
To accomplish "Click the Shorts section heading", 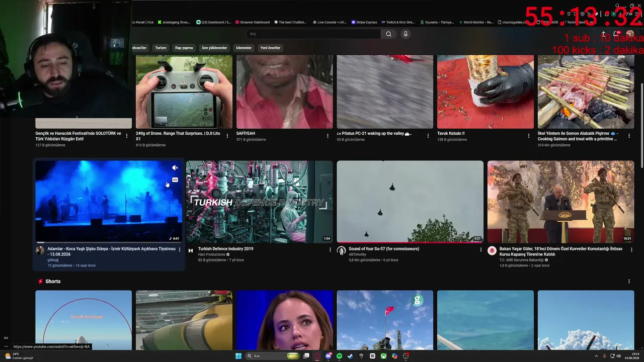I will [53, 282].
